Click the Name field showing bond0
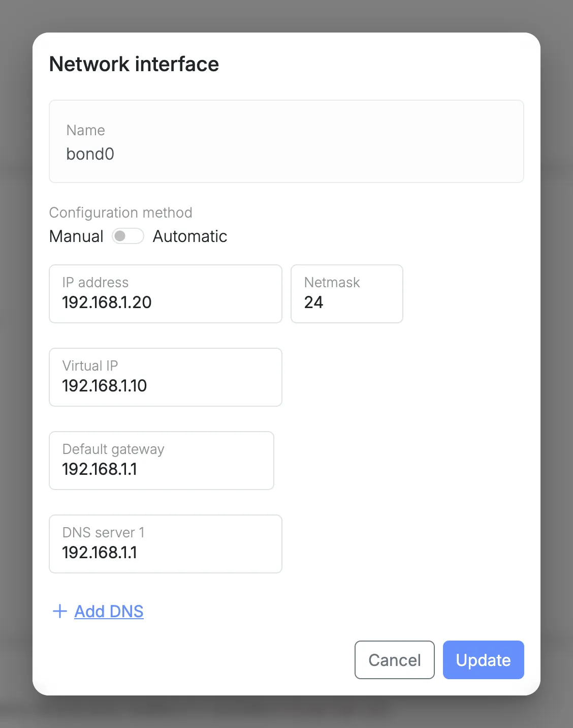Viewport: 573px width, 728px height. [286, 141]
